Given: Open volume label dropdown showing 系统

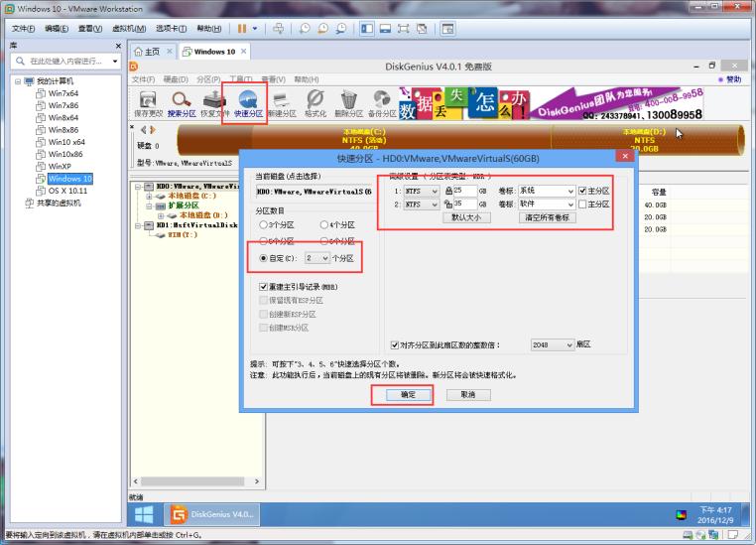Looking at the screenshot, I should click(x=547, y=191).
